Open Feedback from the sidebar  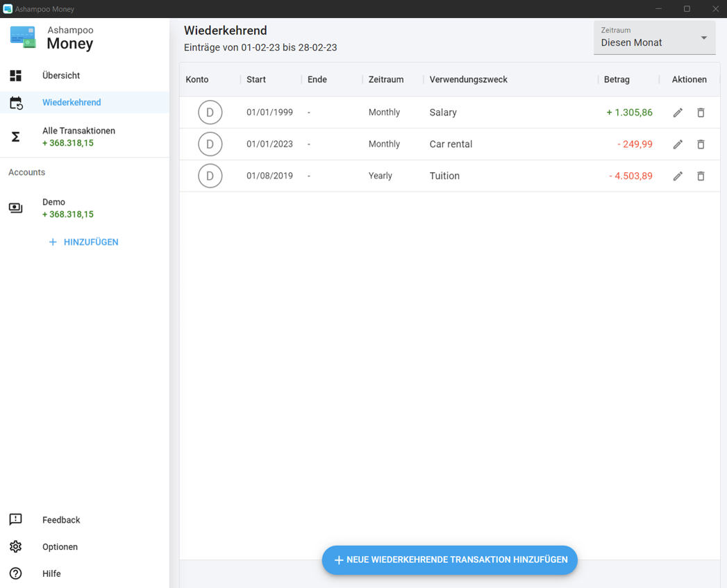(x=85, y=520)
